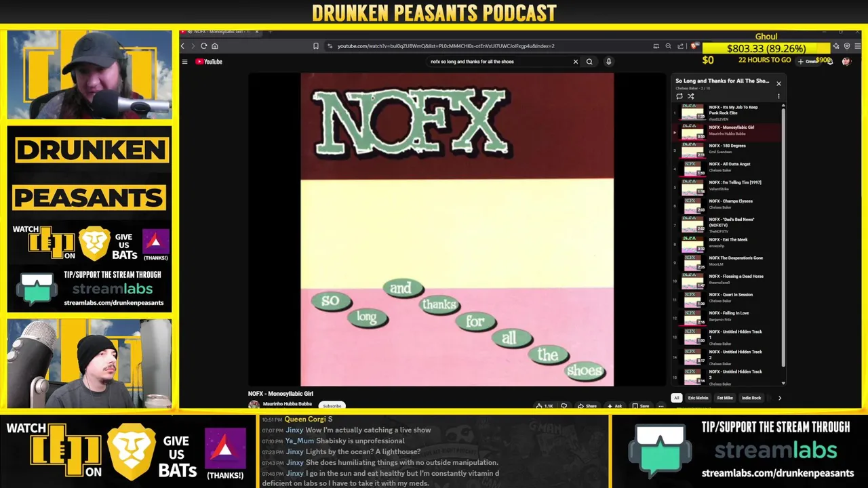Close the NOFX browser tab
868x488 pixels.
pyautogui.click(x=256, y=32)
